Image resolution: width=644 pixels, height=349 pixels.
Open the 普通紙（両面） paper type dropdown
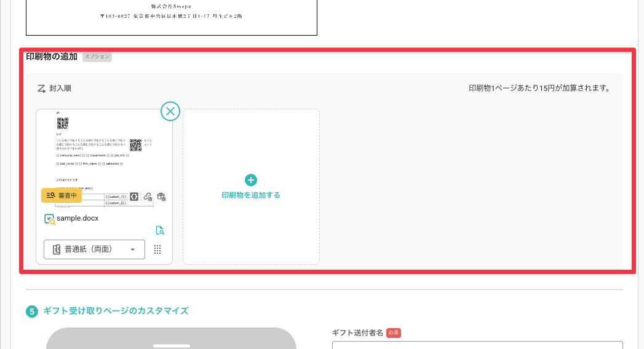point(95,249)
